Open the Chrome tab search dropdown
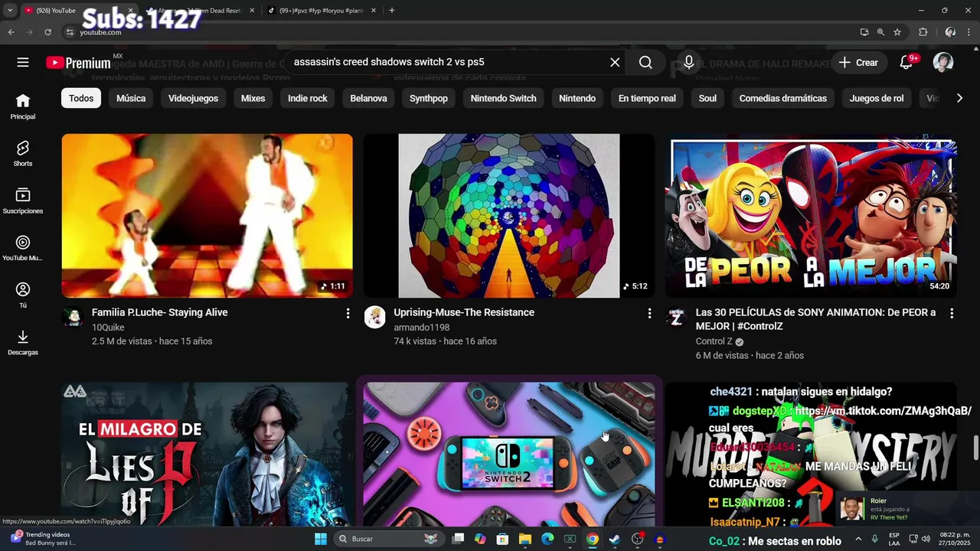The width and height of the screenshot is (980, 551). pyautogui.click(x=10, y=11)
